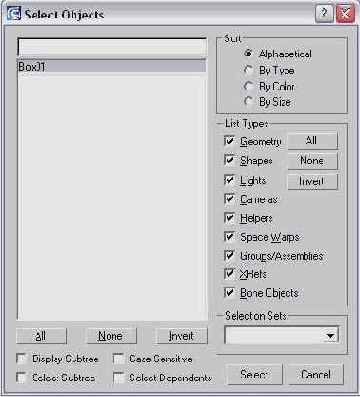Choose the By Size sort option
Viewport: 360px width, 397px height.
pos(248,101)
